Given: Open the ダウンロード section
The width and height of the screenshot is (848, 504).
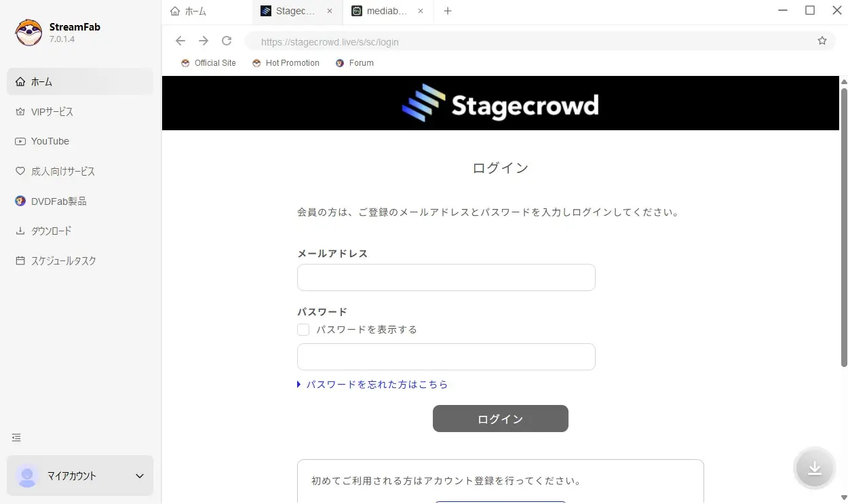Looking at the screenshot, I should pyautogui.click(x=80, y=231).
